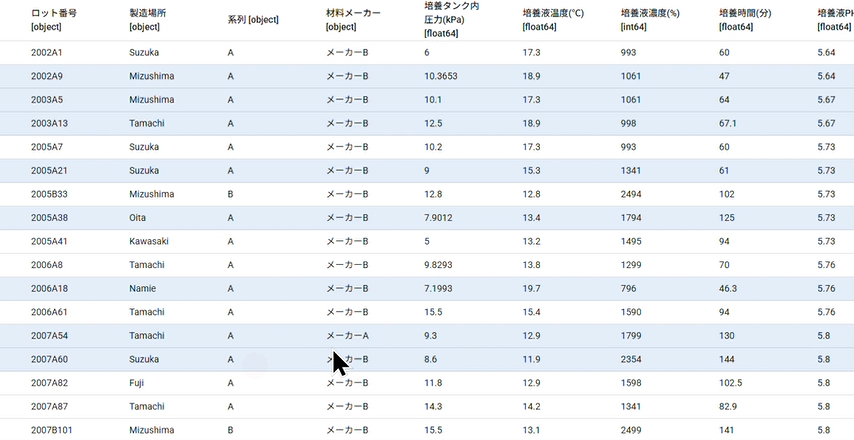Viewport: 854px width, 440px height.
Task: Select culture time value 102.5
Action: pyautogui.click(x=731, y=383)
